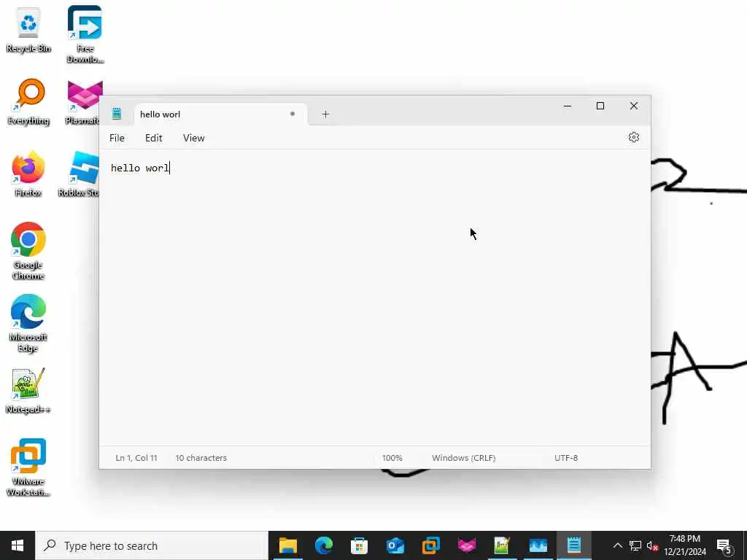
Task: Select the 'hello worl' tab
Action: (x=221, y=114)
